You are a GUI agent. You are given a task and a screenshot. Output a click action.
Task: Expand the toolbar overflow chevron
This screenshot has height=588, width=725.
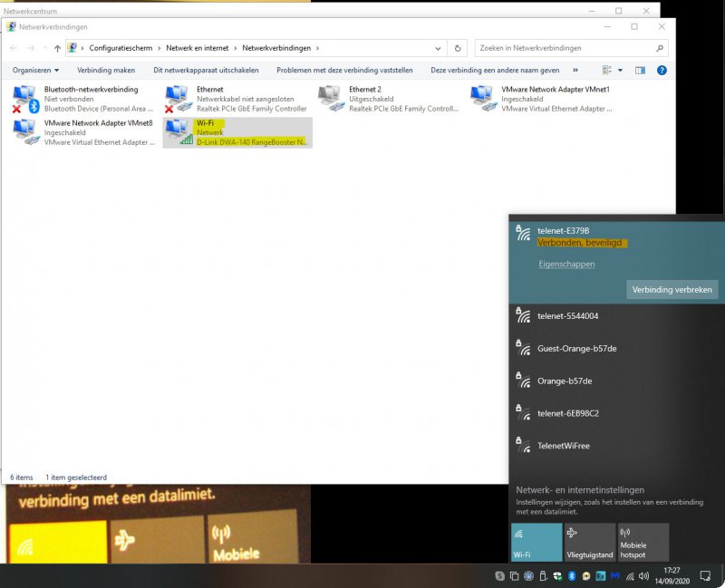click(x=576, y=70)
